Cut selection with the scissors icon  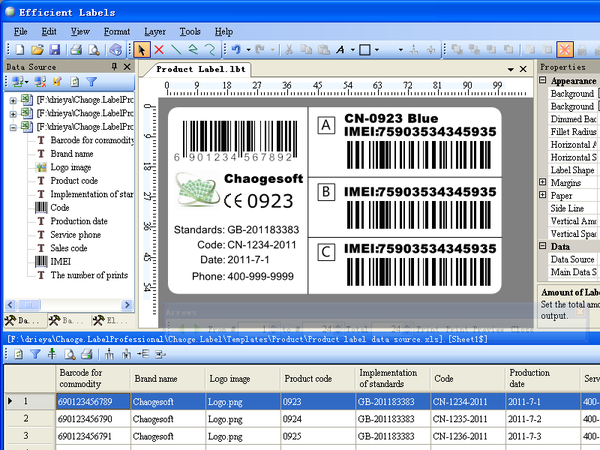[x=289, y=50]
